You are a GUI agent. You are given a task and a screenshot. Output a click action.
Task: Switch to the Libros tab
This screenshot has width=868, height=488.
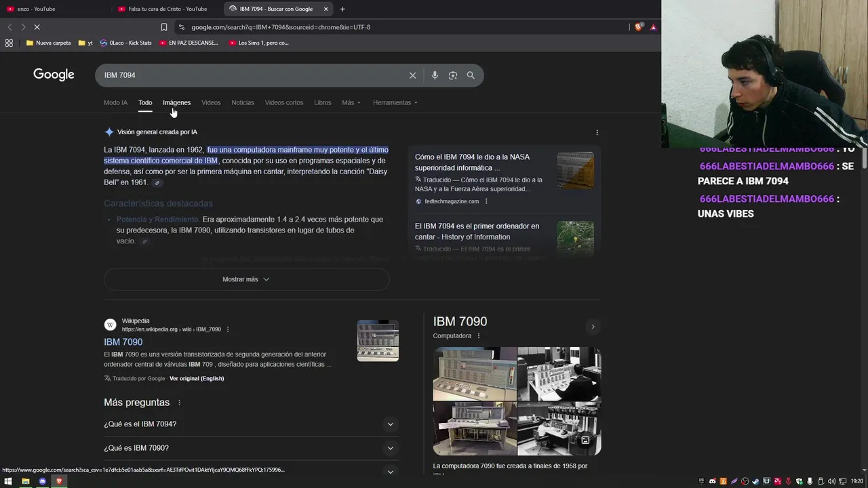pos(323,102)
